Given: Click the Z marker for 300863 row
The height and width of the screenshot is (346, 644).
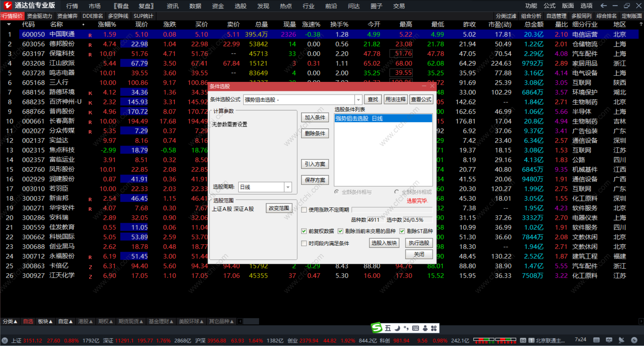Looking at the screenshot, I should point(90,267).
